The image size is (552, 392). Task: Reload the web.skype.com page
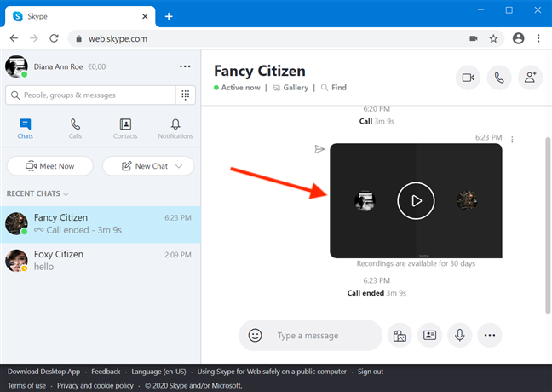click(x=54, y=38)
